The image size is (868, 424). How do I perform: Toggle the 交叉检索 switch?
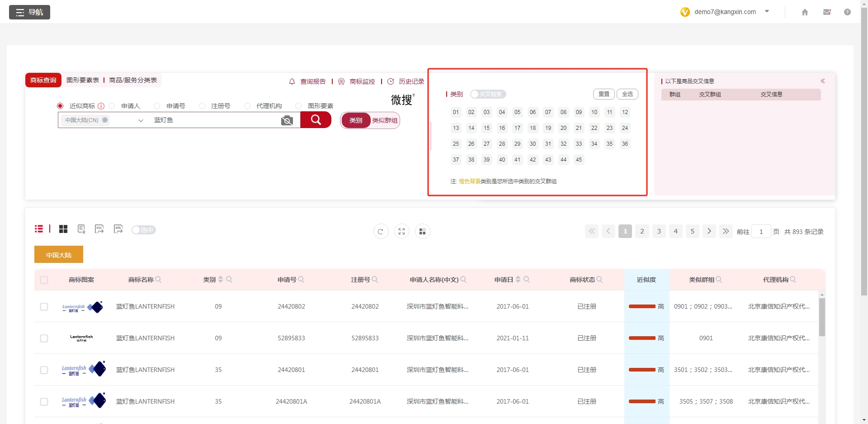pos(488,94)
